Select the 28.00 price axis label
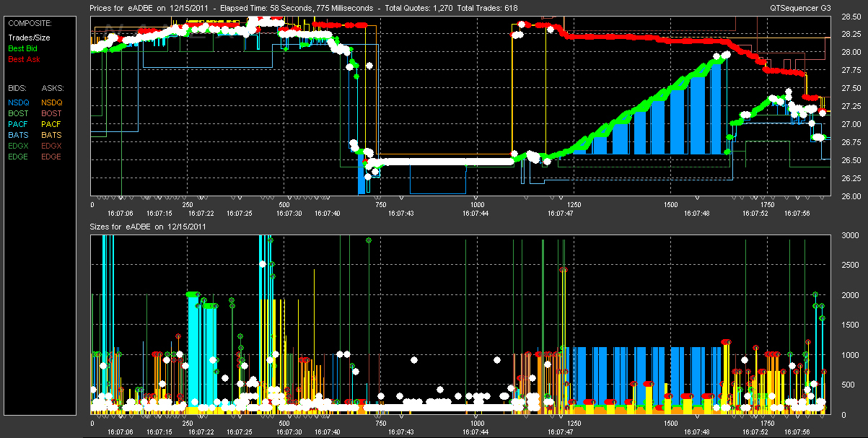 coord(851,52)
